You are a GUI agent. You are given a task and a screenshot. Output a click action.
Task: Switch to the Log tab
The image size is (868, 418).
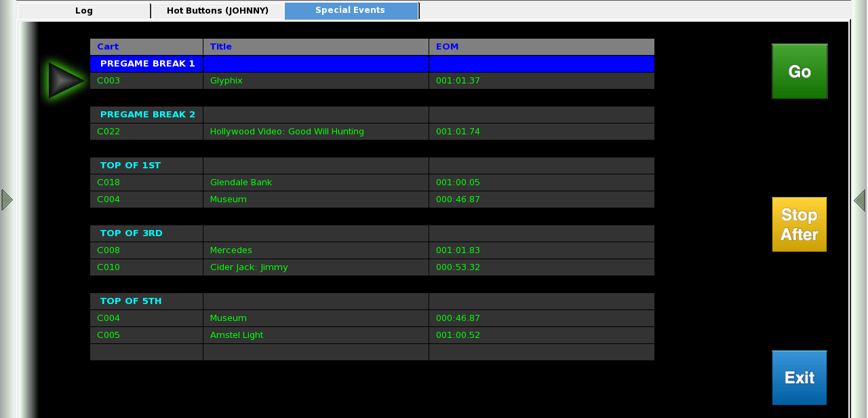click(83, 10)
